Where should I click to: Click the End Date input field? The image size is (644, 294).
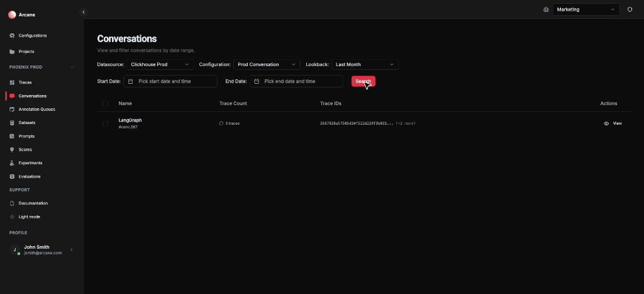296,81
